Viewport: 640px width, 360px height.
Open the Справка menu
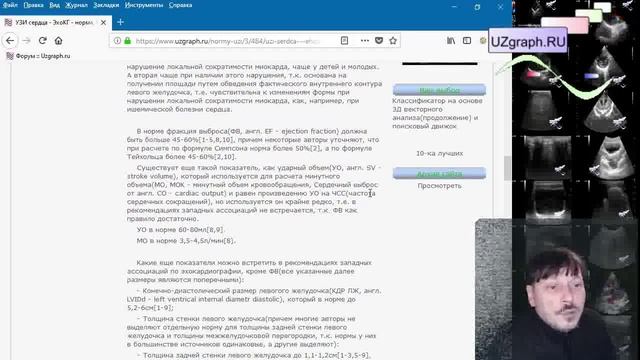180,5
